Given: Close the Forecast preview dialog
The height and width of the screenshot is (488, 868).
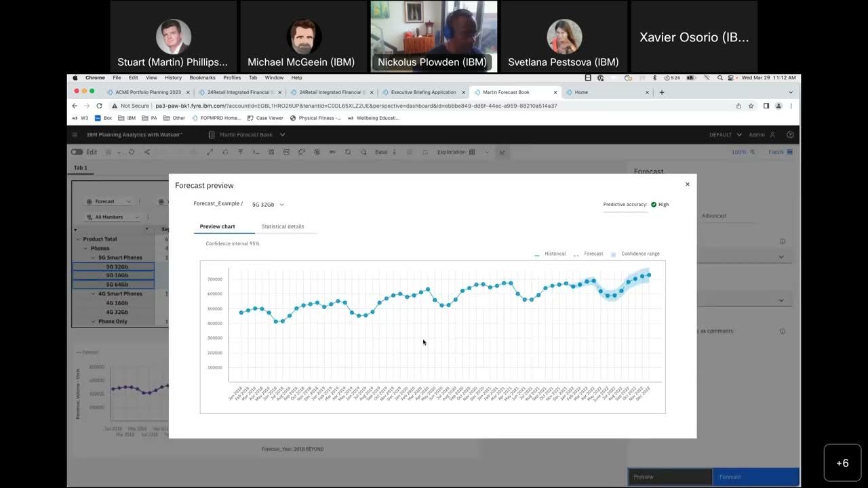Looking at the screenshot, I should (687, 184).
